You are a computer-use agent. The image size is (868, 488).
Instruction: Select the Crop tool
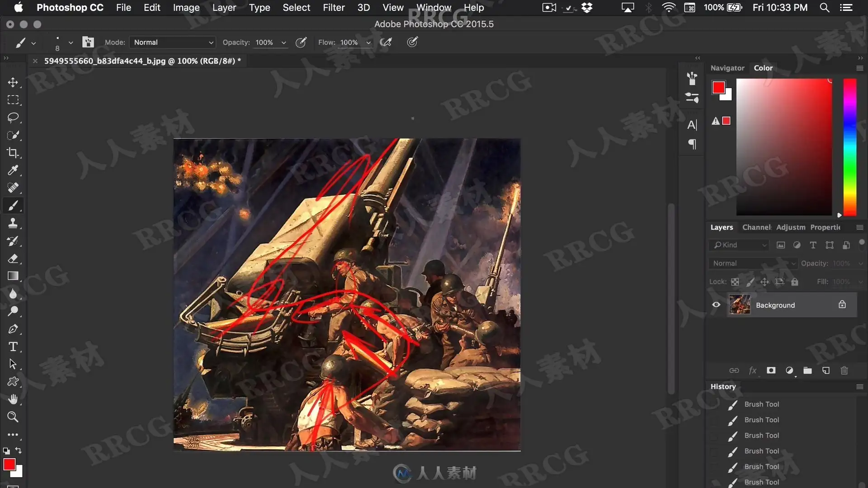[x=13, y=153]
